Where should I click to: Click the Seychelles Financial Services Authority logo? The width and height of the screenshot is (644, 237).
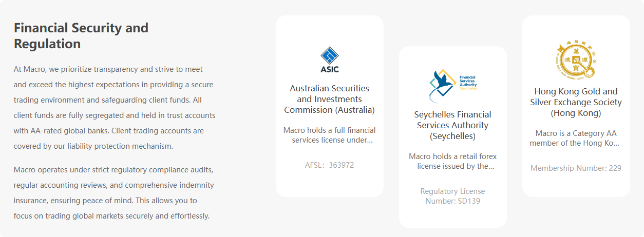(452, 86)
